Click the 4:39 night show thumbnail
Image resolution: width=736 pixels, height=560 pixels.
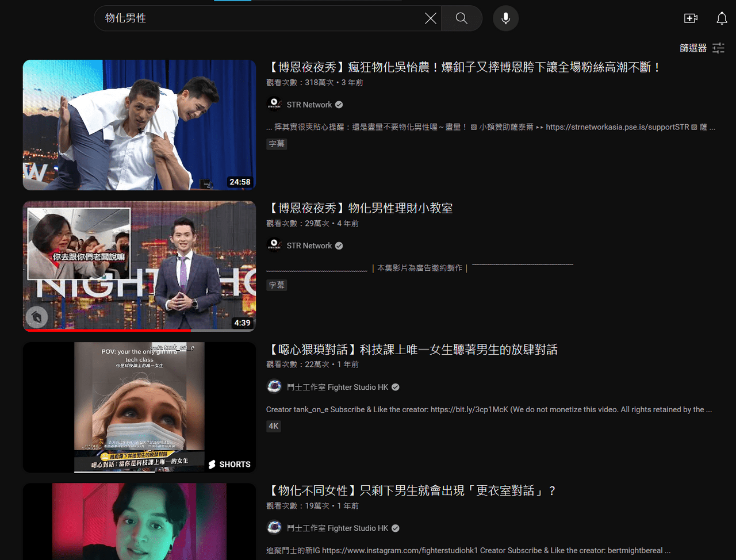pyautogui.click(x=140, y=266)
